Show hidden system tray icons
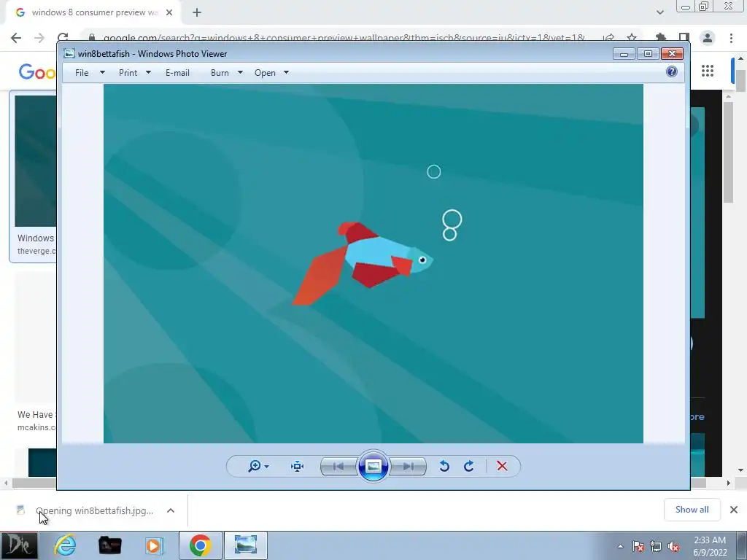 620,546
